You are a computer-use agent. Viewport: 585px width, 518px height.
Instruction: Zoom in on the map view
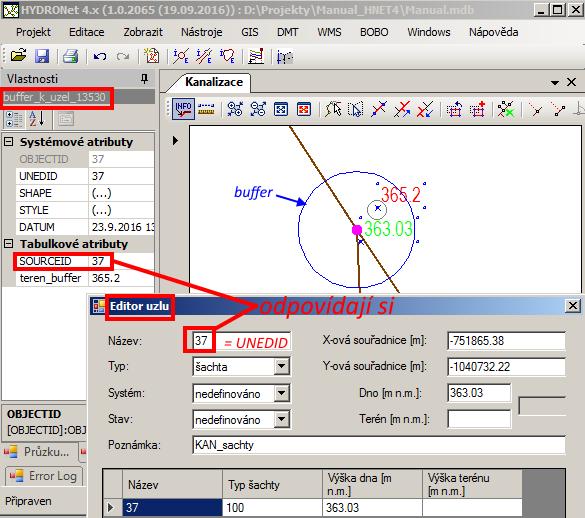pos(235,109)
